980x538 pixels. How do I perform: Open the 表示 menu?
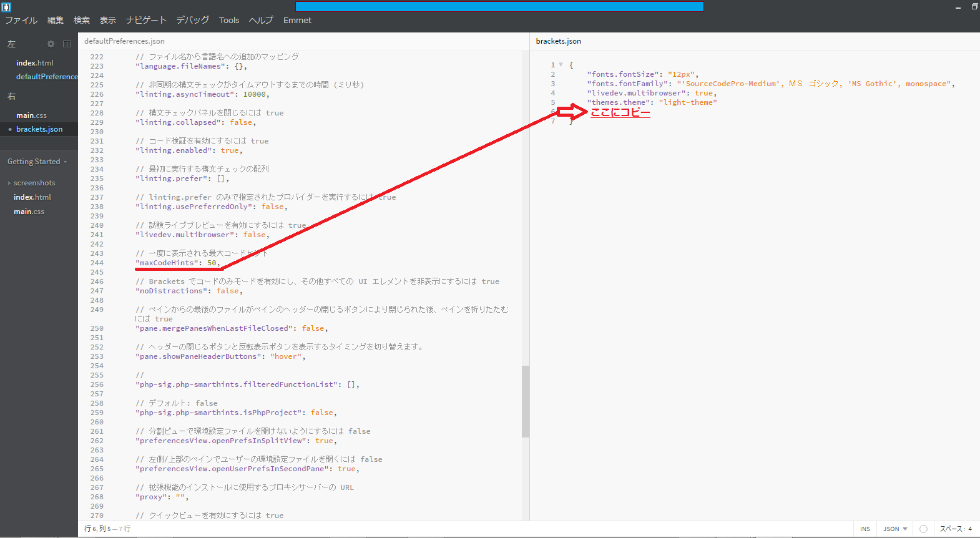pyautogui.click(x=108, y=20)
